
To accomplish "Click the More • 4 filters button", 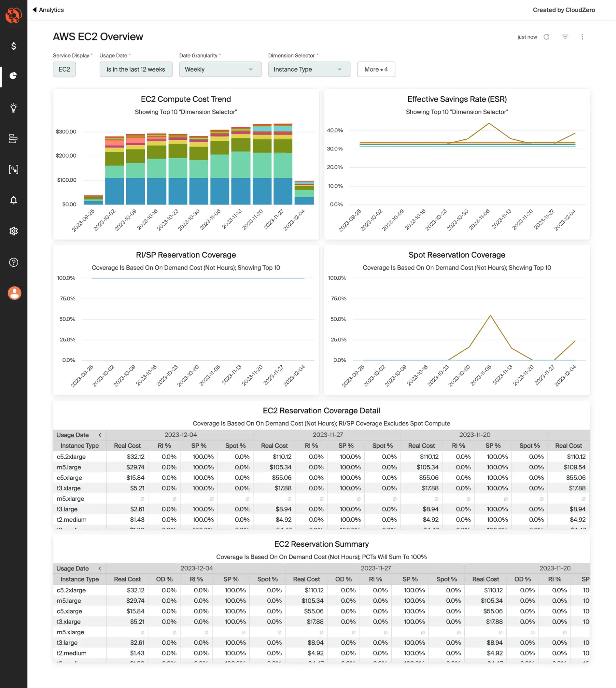I will pyautogui.click(x=376, y=69).
